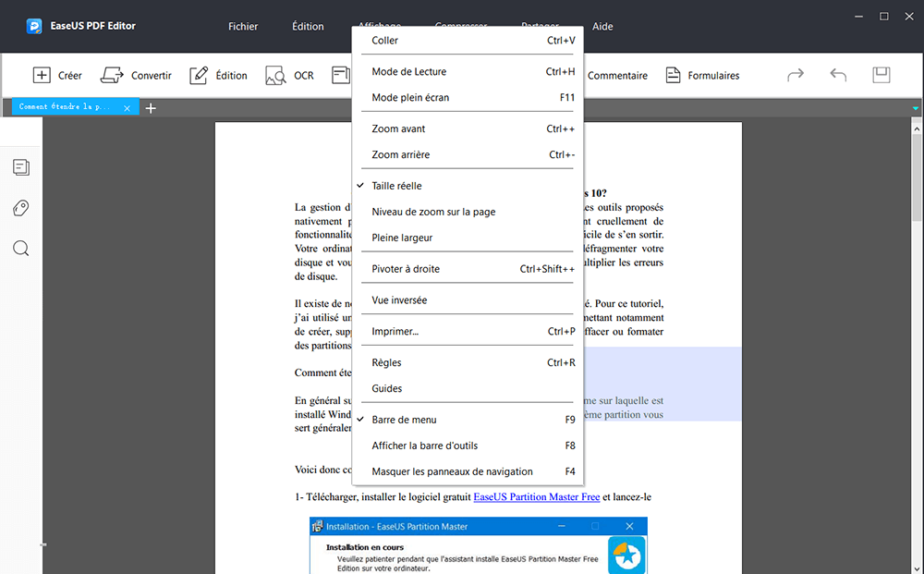Choose Imprimer... from the menu
The width and height of the screenshot is (924, 574).
468,331
